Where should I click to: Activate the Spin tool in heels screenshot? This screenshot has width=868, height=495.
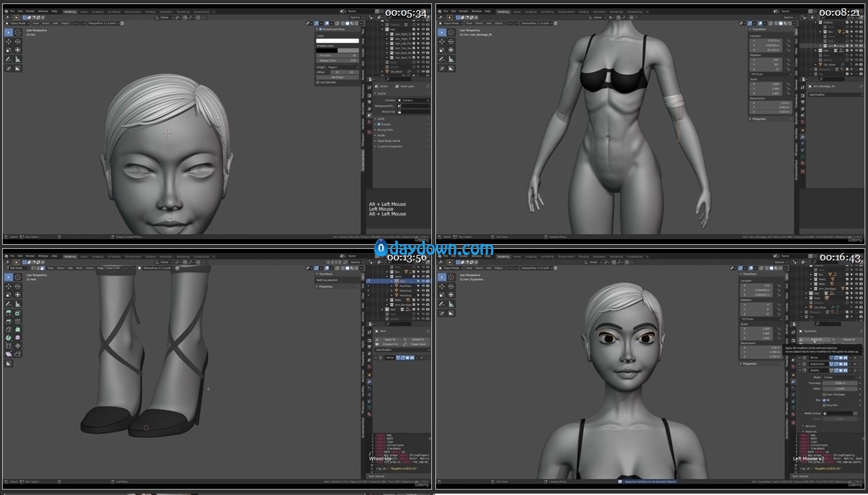tap(9, 338)
